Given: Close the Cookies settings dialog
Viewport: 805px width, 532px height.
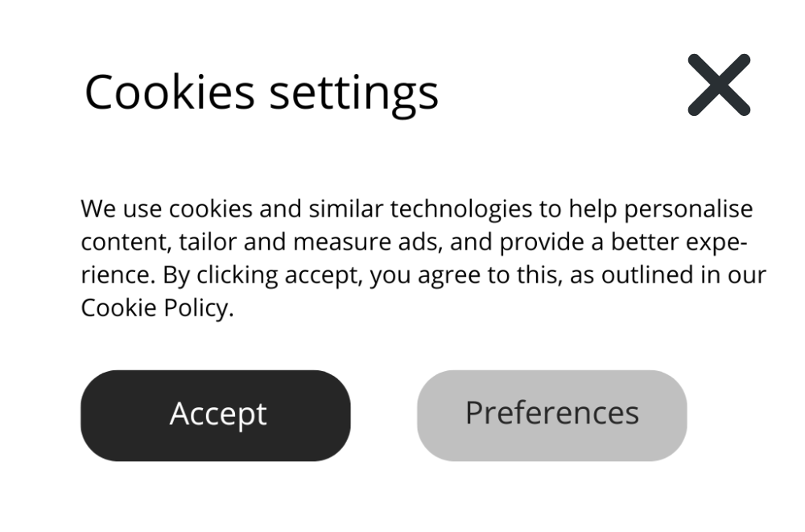Looking at the screenshot, I should [719, 85].
